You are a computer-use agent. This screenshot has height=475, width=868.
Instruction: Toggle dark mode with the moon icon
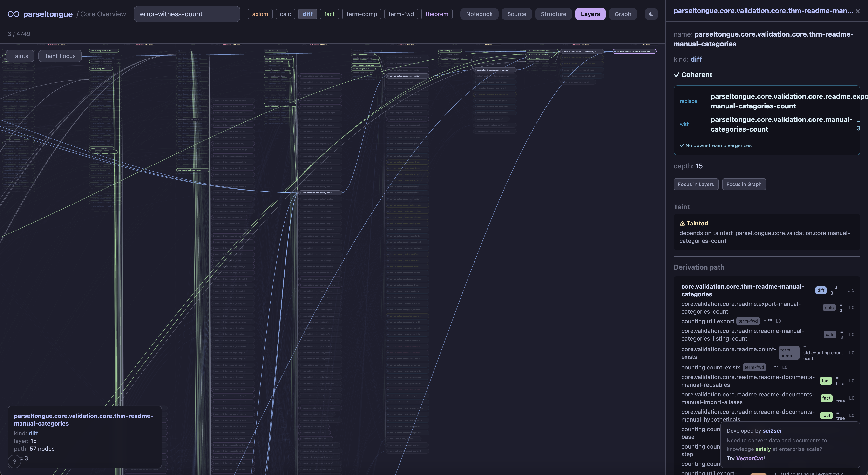click(651, 14)
